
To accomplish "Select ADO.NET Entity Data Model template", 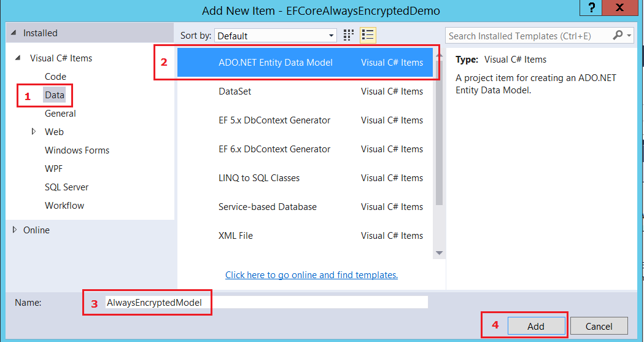I will click(276, 62).
